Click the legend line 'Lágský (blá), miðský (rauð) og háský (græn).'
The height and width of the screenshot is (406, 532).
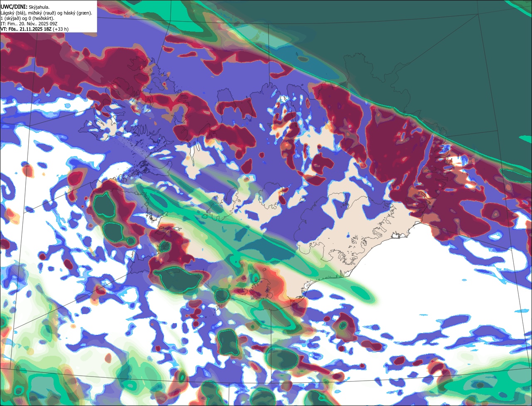(x=47, y=13)
